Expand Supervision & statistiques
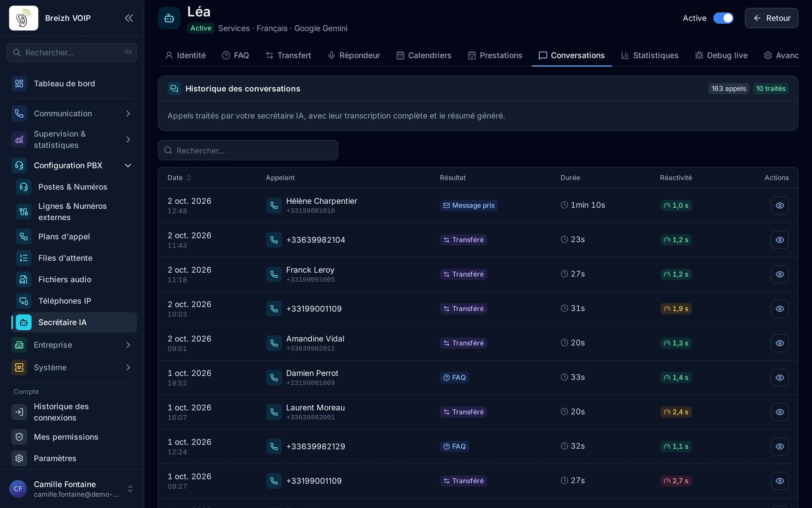This screenshot has width=812, height=508. click(x=72, y=139)
